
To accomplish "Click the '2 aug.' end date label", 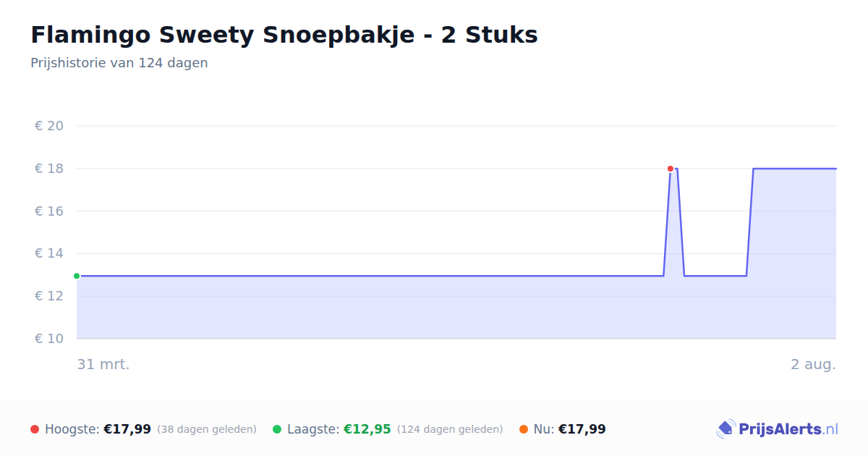I will [x=813, y=364].
